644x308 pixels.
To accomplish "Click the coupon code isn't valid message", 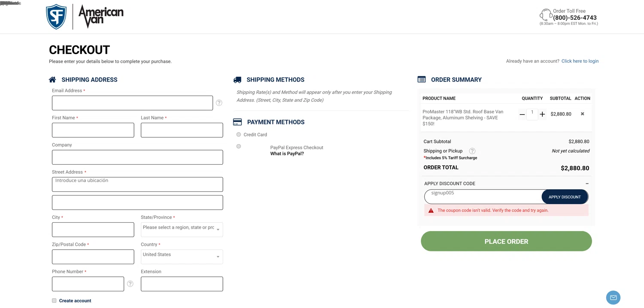I will pos(493,211).
